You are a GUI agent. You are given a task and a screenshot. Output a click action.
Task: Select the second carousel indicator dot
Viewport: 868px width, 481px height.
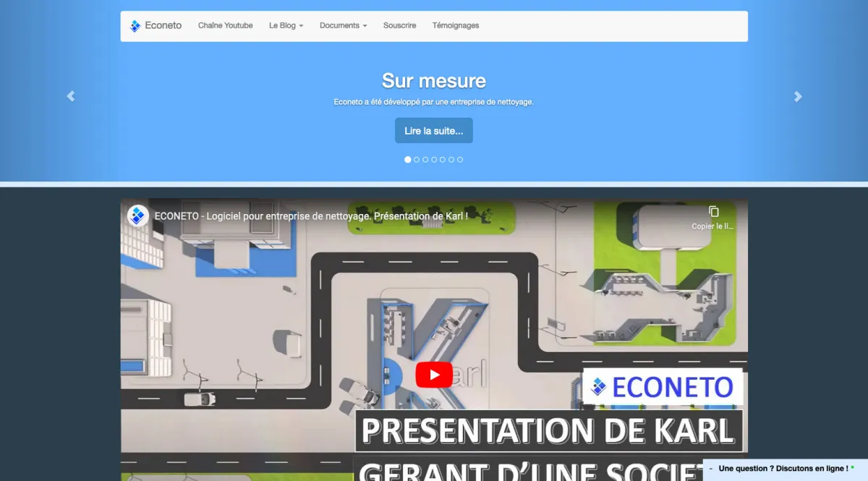pyautogui.click(x=417, y=159)
